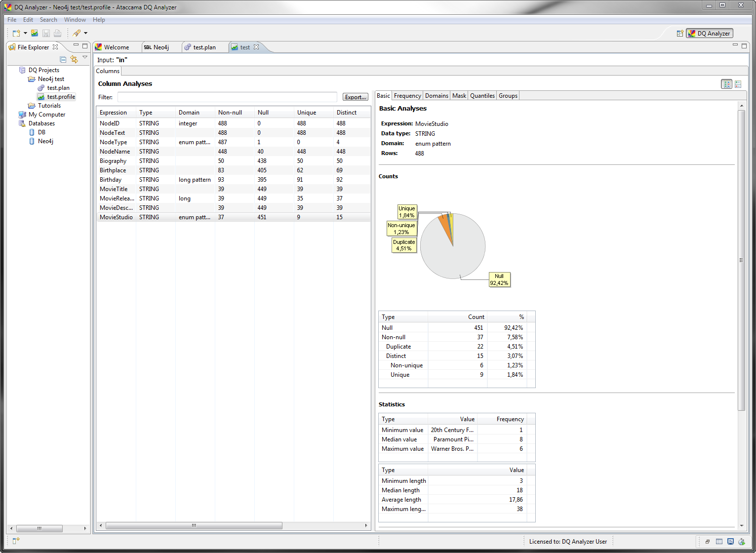Close the test profile editor tab
The width and height of the screenshot is (756, 553).
coord(256,47)
